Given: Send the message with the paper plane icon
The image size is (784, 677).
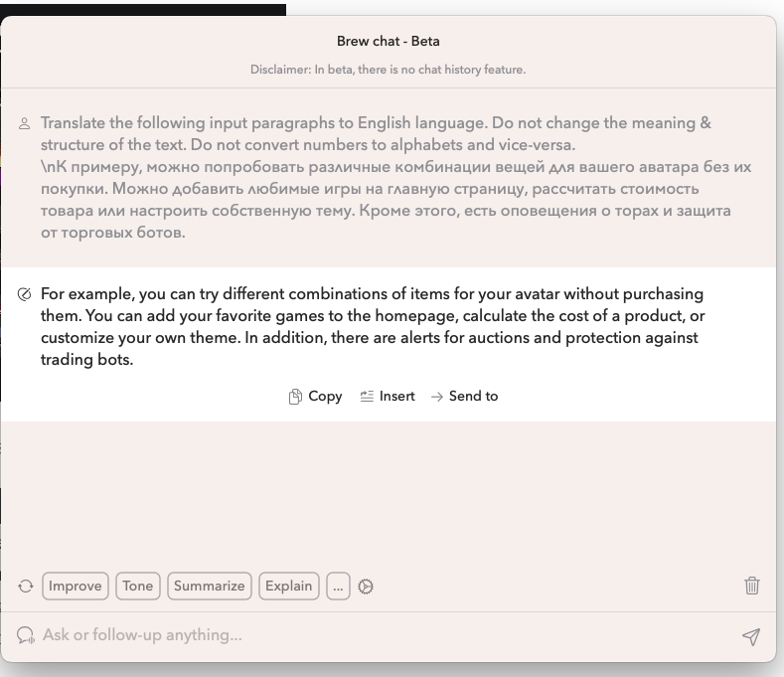Looking at the screenshot, I should click(751, 636).
